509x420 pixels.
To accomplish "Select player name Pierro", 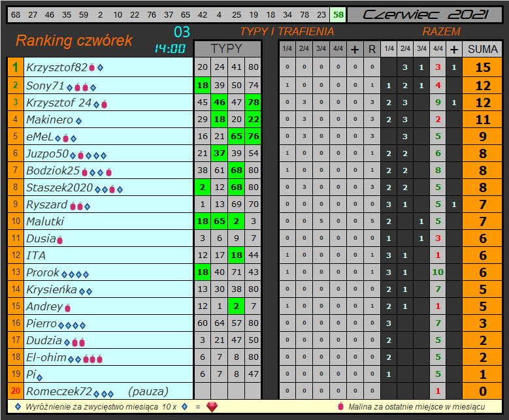I will click(42, 323).
